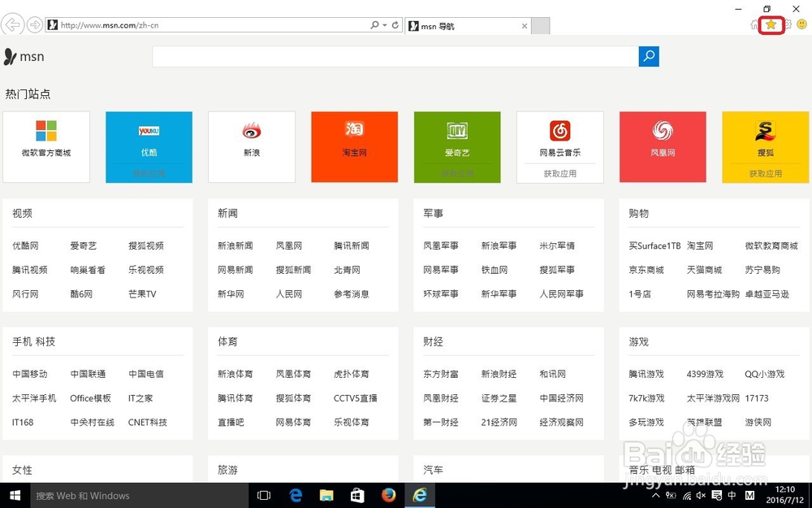
Task: Click the msn search input box
Action: tap(395, 57)
